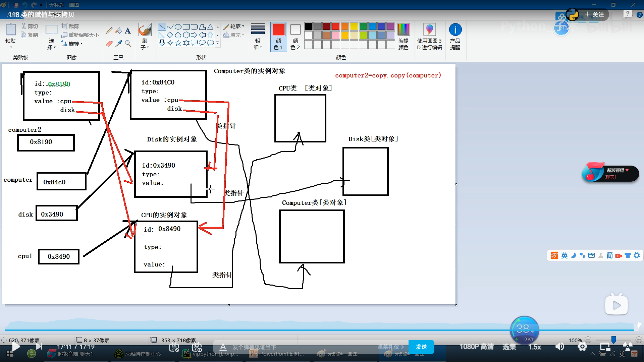644x362 pixels.
Task: Open the 选集 episode list
Action: [x=509, y=347]
